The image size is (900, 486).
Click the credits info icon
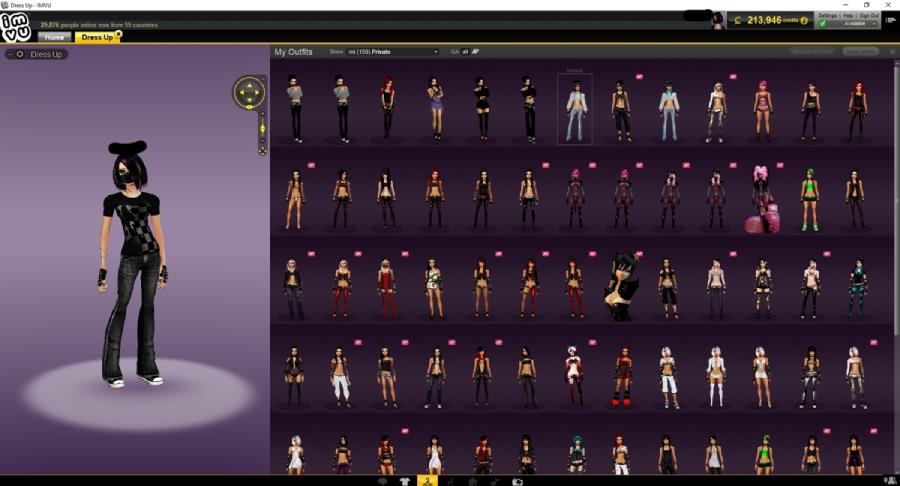(x=804, y=21)
